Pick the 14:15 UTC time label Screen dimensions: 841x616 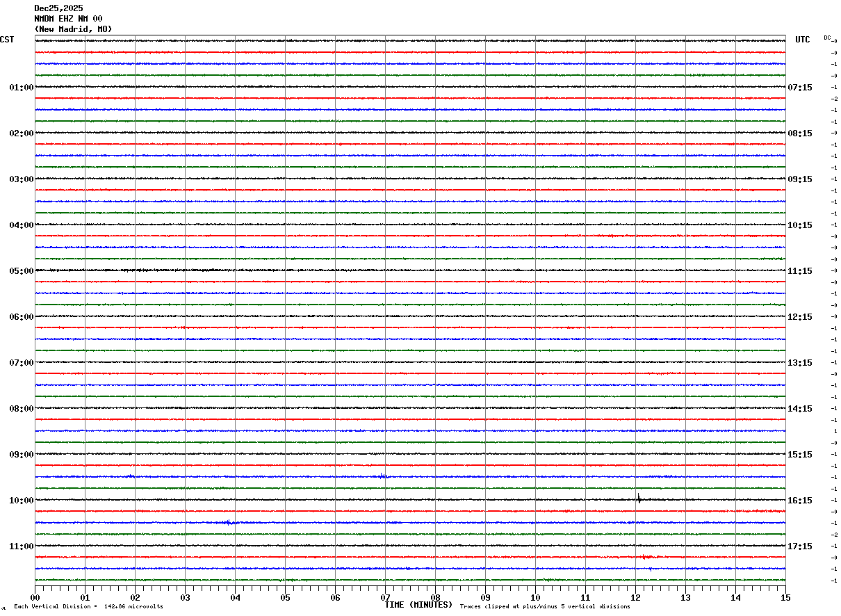pyautogui.click(x=800, y=409)
